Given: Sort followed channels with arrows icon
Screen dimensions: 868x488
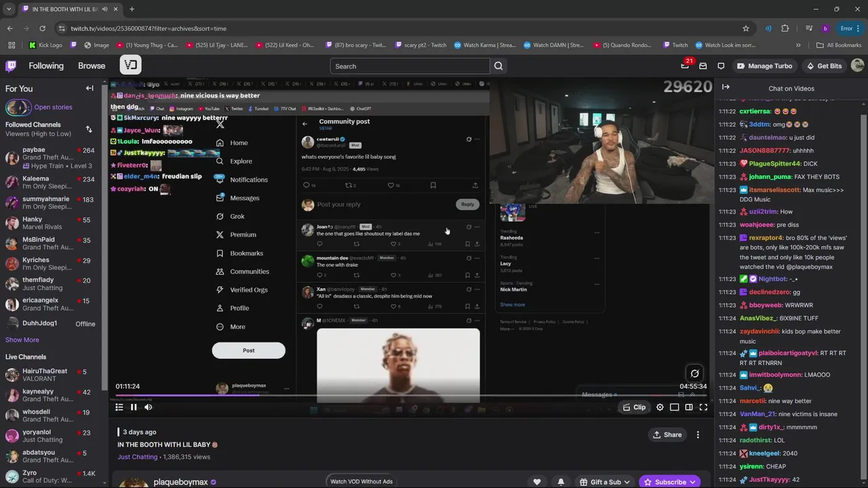Looking at the screenshot, I should [89, 129].
